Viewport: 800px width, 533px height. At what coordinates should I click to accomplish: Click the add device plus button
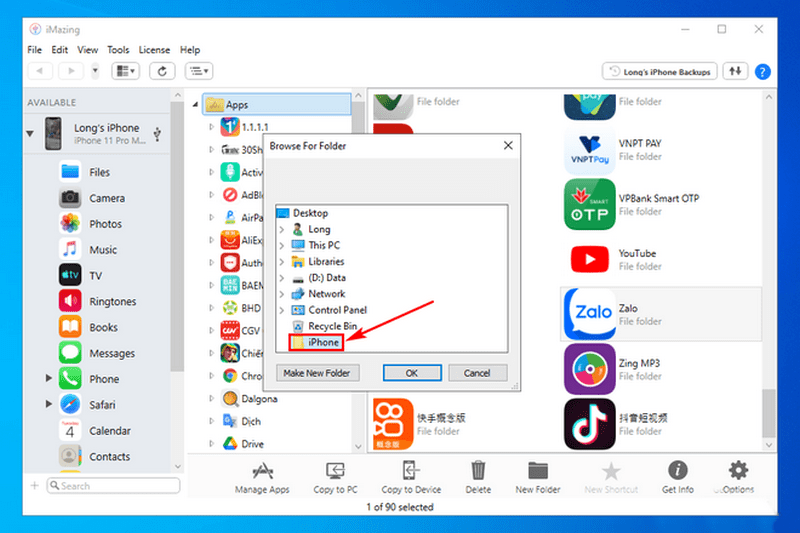[x=34, y=486]
